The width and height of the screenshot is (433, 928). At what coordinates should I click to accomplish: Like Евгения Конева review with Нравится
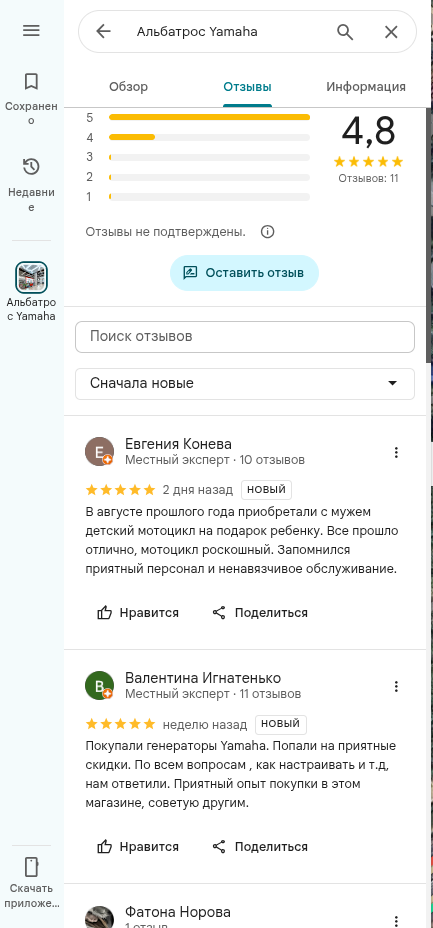pos(138,613)
